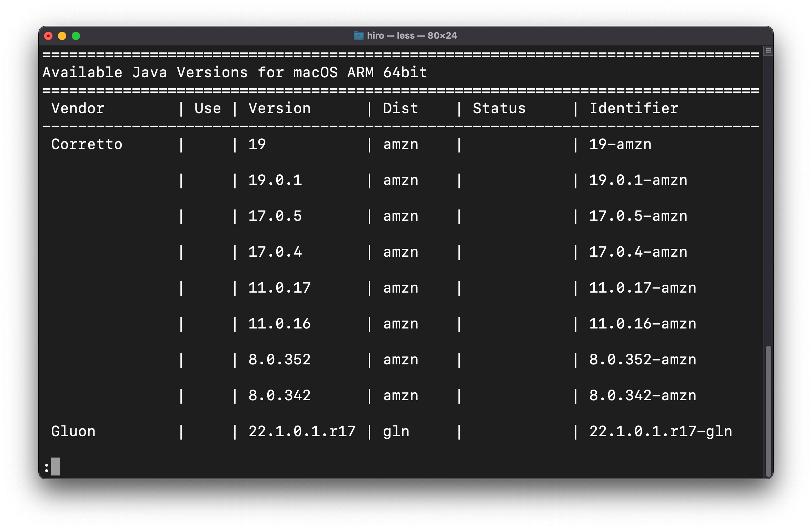
Task: Click identifier '11.0.17-amzn'
Action: pyautogui.click(x=643, y=288)
